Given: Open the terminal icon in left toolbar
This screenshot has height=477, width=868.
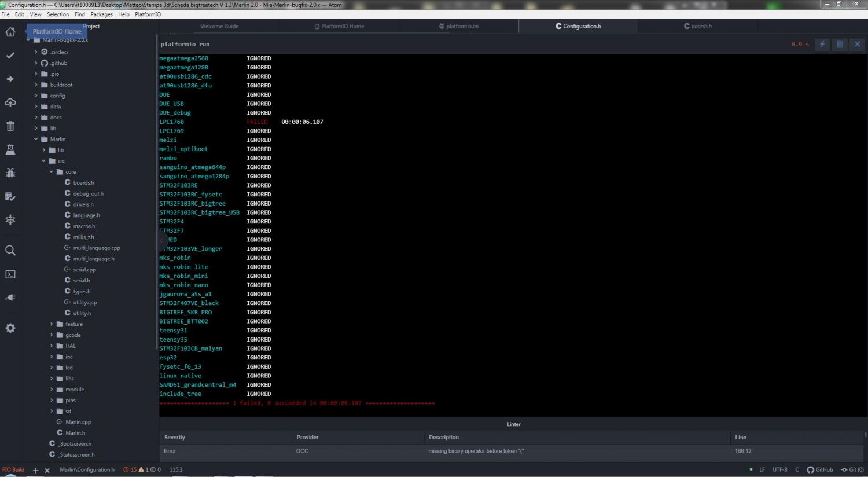Looking at the screenshot, I should tap(10, 274).
